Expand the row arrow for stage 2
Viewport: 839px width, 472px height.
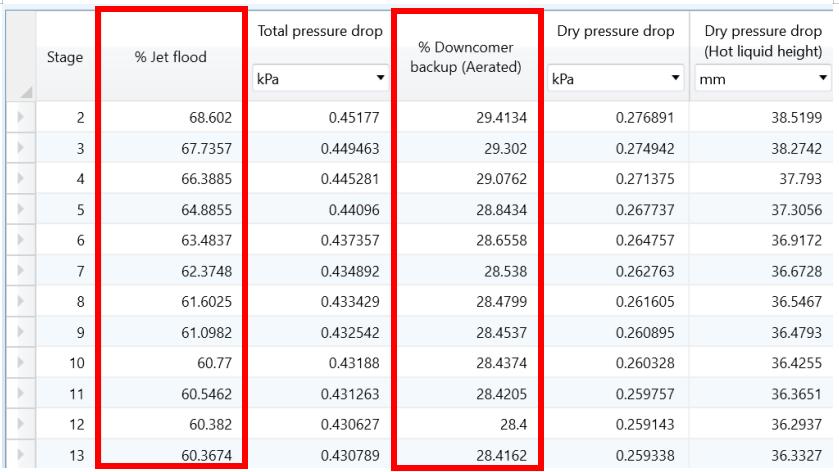click(21, 118)
